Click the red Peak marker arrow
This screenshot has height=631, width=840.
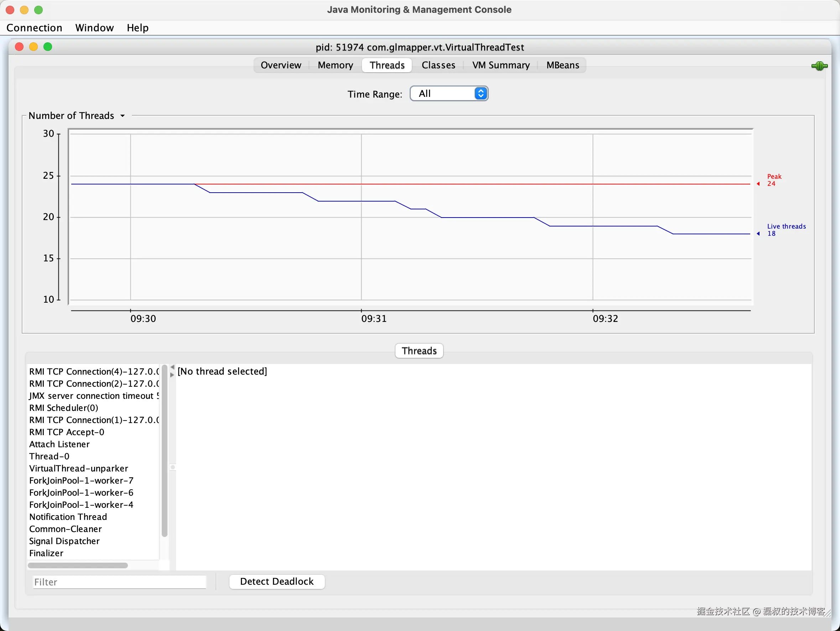[758, 184]
